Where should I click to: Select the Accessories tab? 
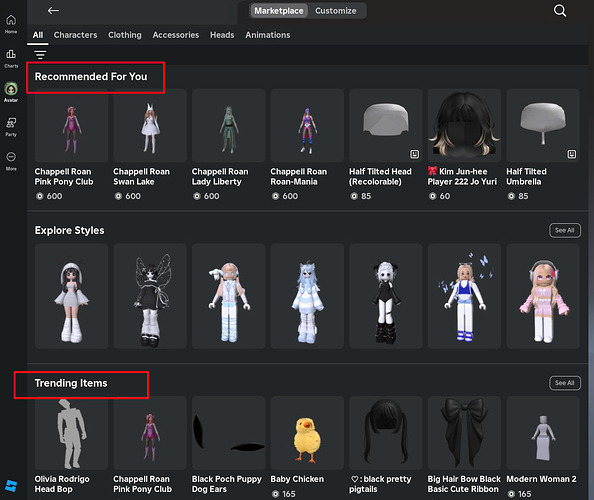pos(176,35)
